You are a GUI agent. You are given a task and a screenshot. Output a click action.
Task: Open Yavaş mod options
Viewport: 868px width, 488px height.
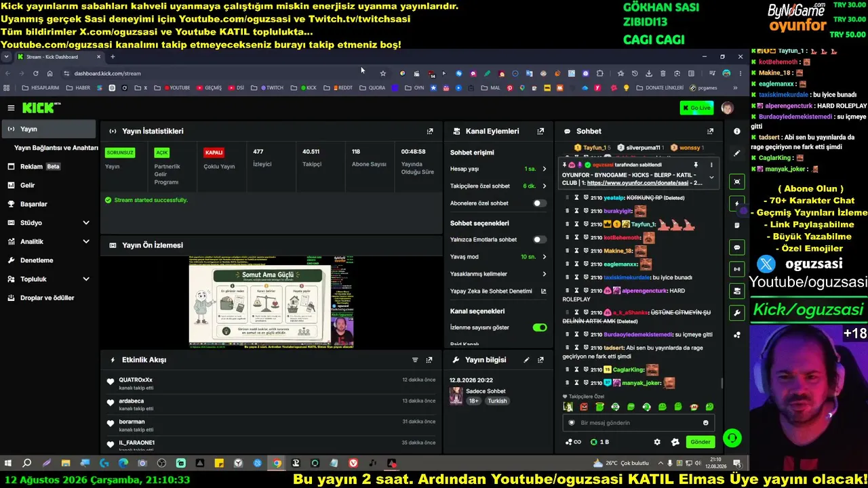click(498, 257)
